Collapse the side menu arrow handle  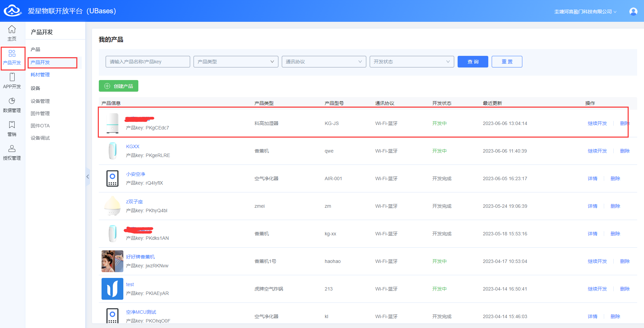88,176
